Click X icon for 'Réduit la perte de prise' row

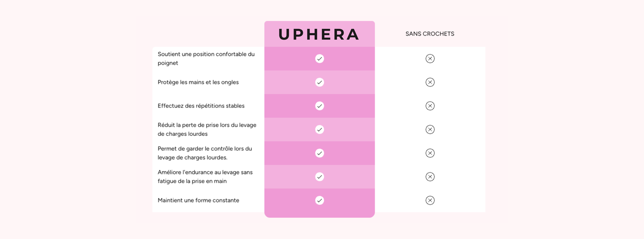click(x=430, y=129)
